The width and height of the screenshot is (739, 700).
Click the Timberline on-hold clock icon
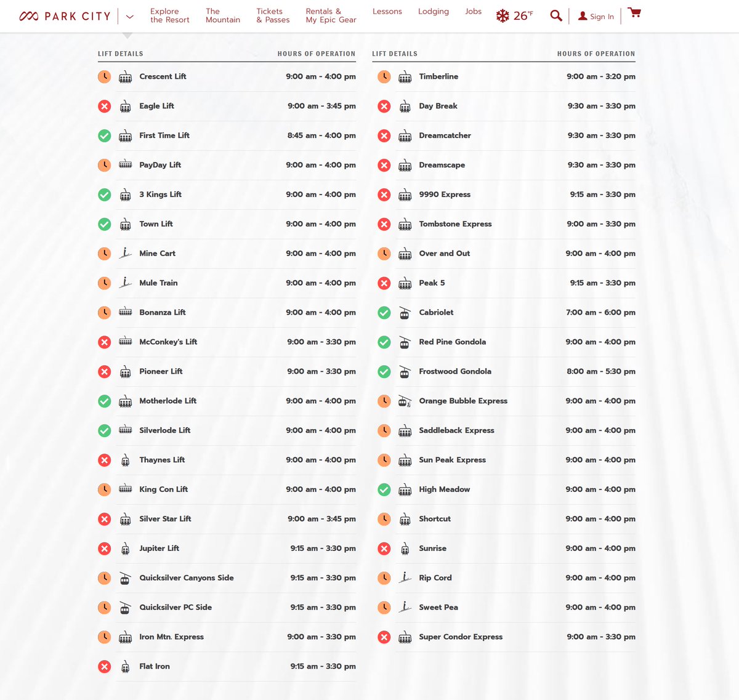click(384, 77)
